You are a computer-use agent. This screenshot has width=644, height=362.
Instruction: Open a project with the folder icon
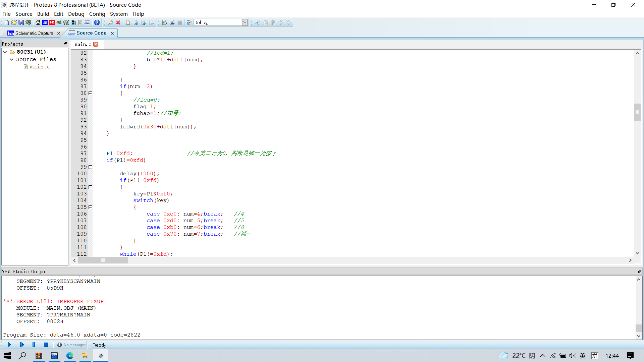click(14, 22)
